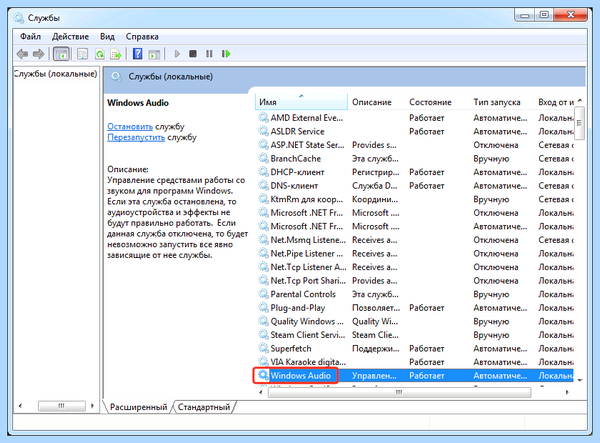Click the gear icon of VIA Karaoke digital

point(263,362)
